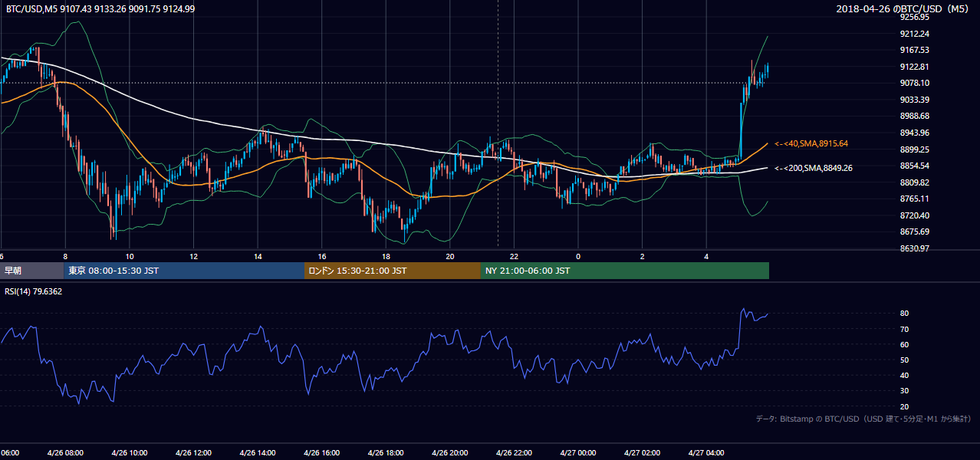Select the ロンドン 15:30-21:00 JST session bar
This screenshot has height=460, width=980.
point(393,271)
